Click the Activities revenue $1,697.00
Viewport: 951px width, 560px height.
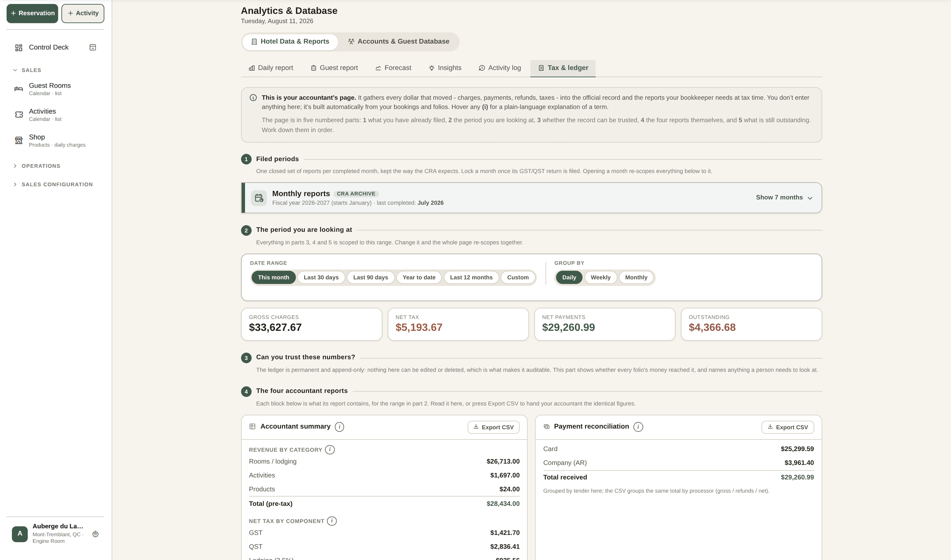pyautogui.click(x=505, y=475)
